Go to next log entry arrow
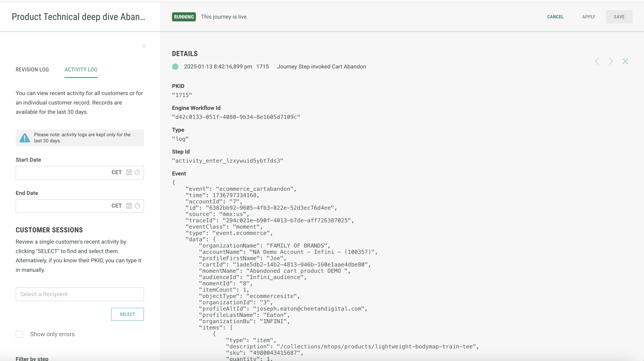The width and height of the screenshot is (644, 361). [x=611, y=61]
